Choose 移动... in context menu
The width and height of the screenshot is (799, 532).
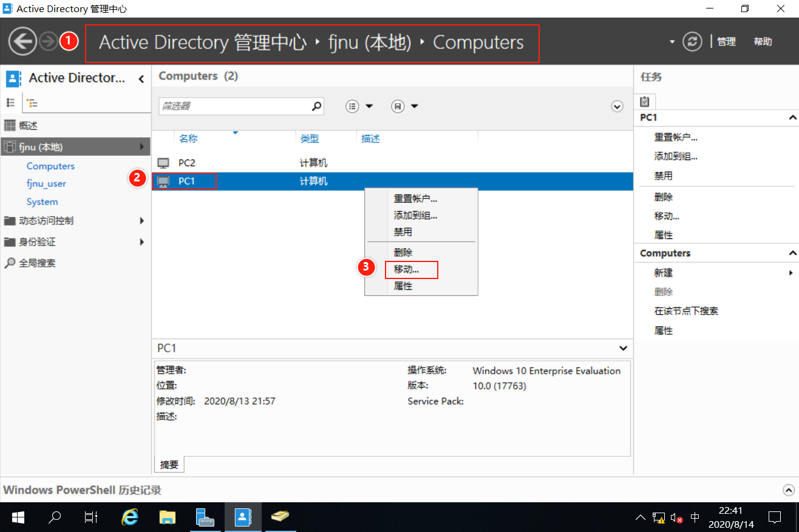(x=406, y=269)
